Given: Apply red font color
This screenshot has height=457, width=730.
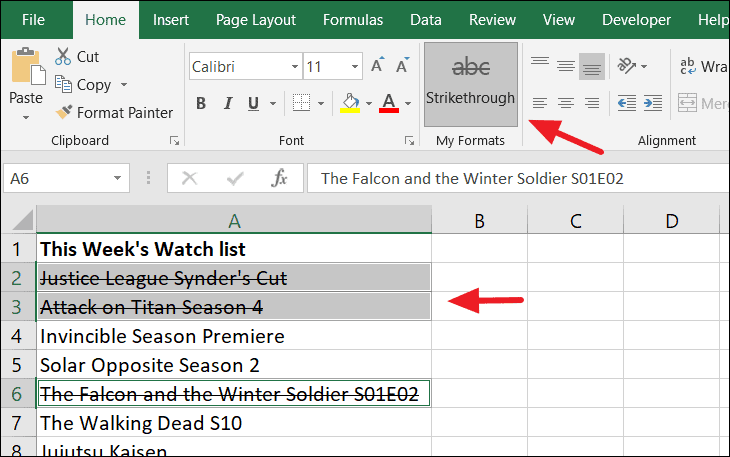Looking at the screenshot, I should click(x=389, y=103).
